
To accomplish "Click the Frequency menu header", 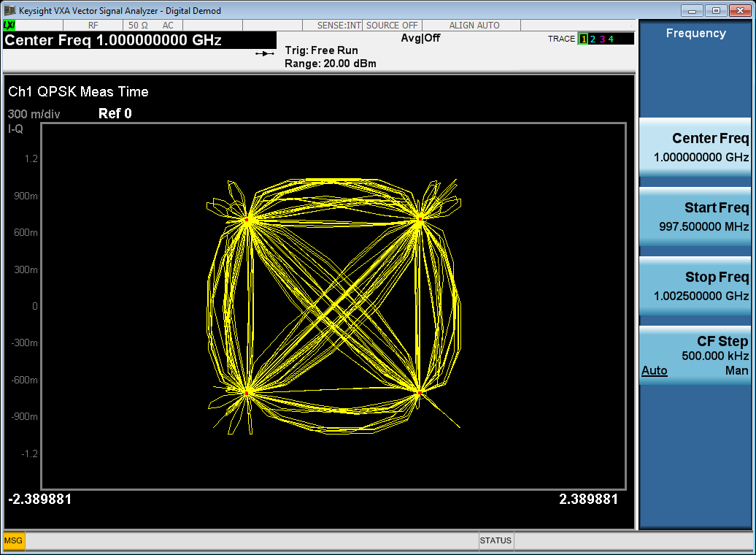I will [695, 34].
